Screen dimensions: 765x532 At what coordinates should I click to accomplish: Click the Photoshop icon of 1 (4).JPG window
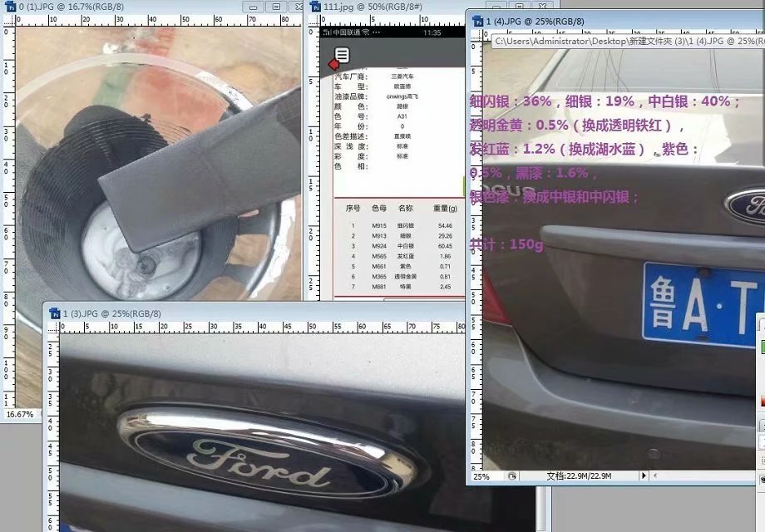[477, 21]
